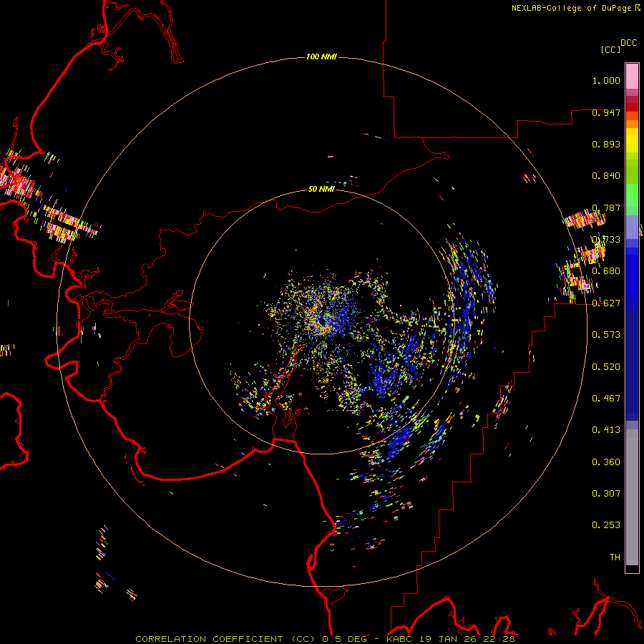Click the 0.840 scale value
The width and height of the screenshot is (644, 644).
coord(606,176)
